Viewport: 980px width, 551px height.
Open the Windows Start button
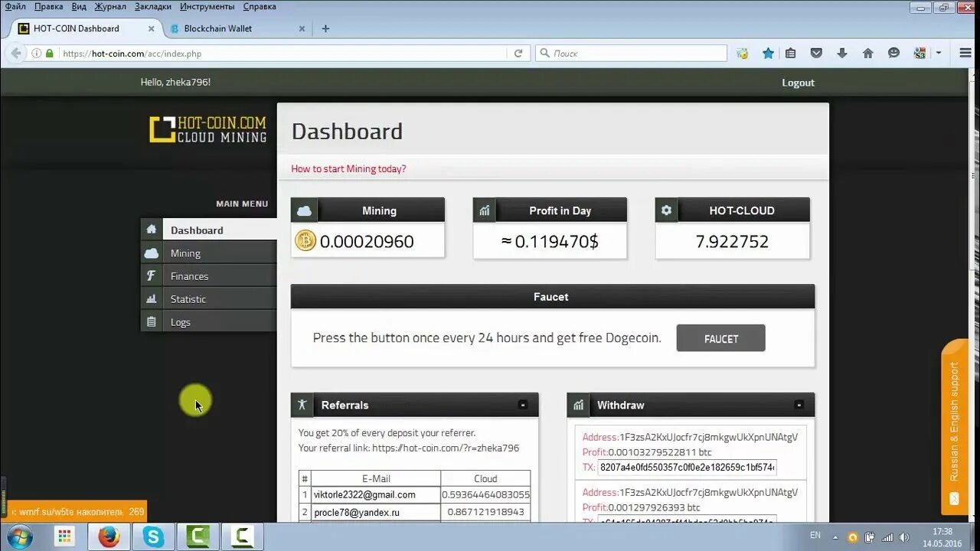pyautogui.click(x=18, y=536)
